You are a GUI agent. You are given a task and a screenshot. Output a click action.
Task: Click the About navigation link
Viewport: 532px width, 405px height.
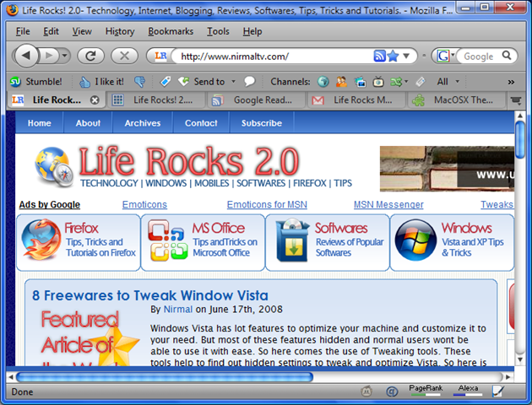[88, 123]
